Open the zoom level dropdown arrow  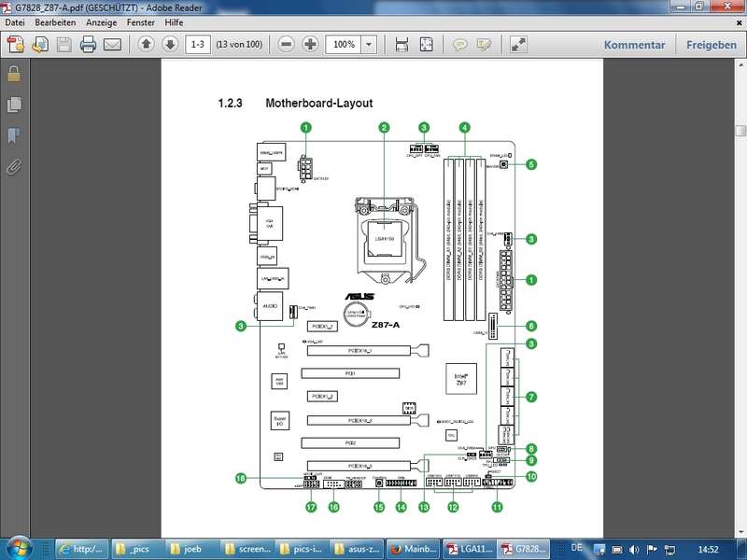pos(370,44)
